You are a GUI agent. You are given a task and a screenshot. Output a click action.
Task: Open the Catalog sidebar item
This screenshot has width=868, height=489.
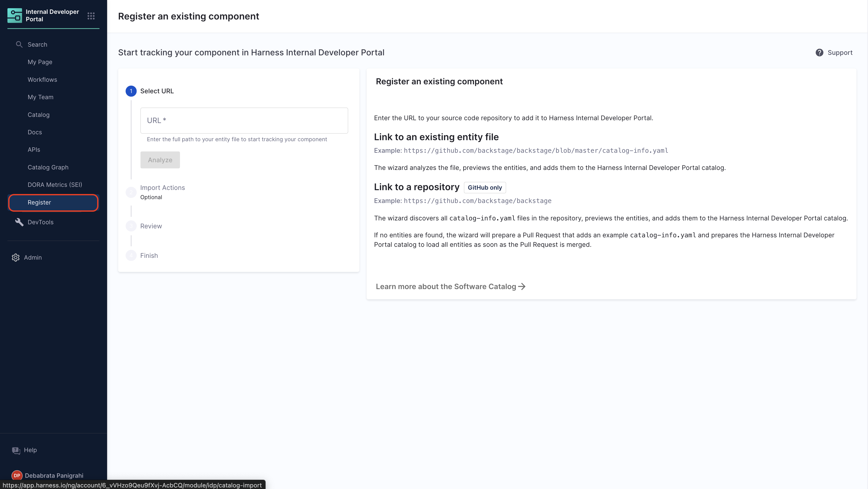pos(38,115)
